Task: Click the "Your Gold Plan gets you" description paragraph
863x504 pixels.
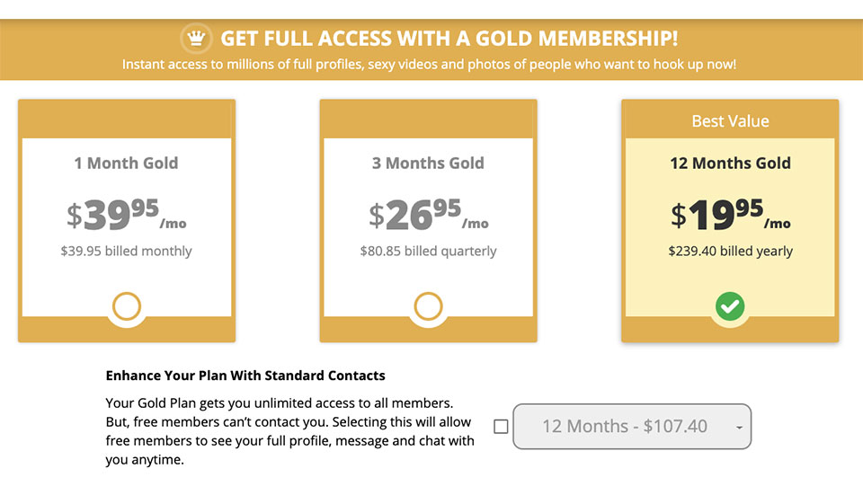Action: [289, 431]
